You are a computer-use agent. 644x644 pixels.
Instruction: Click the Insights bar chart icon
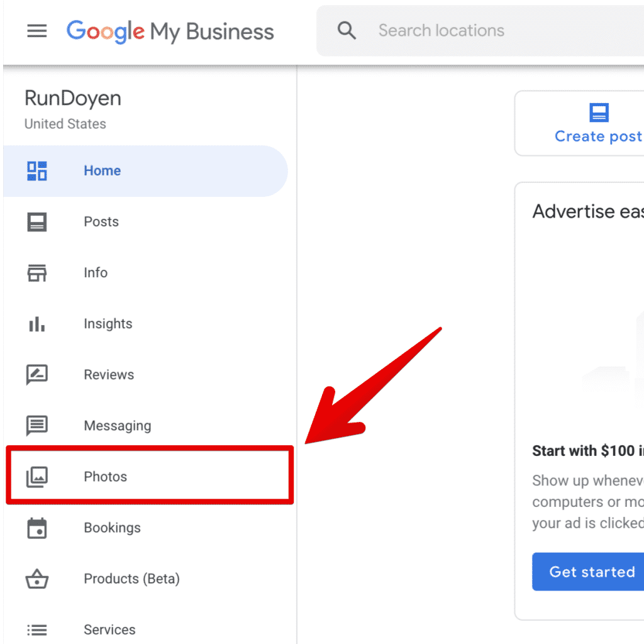tap(37, 323)
